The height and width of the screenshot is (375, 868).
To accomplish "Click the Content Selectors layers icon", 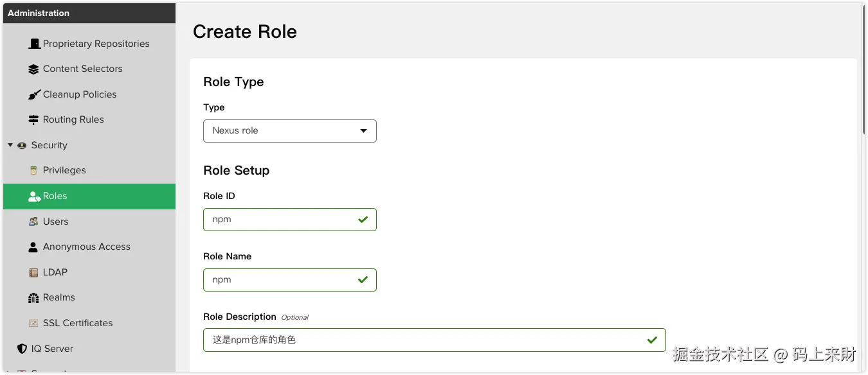I will click(34, 69).
